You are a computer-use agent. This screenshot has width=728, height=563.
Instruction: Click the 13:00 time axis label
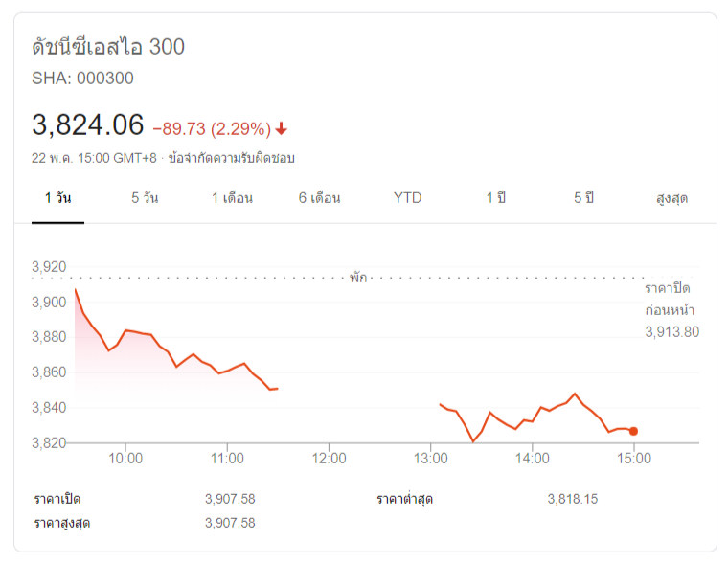coord(431,459)
